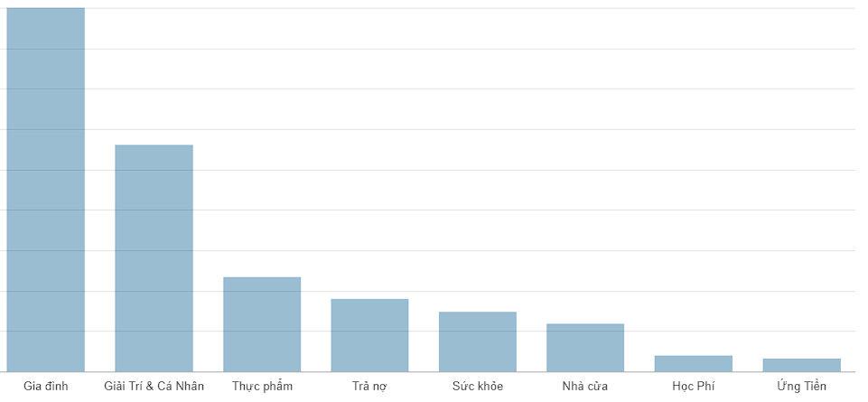
Task: Click empty chart area above Học Phí bar
Action: pyautogui.click(x=693, y=182)
